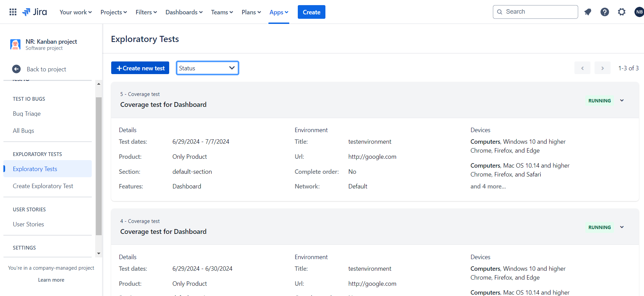Open the Teams dropdown menu
This screenshot has height=296, width=644.
(x=222, y=12)
